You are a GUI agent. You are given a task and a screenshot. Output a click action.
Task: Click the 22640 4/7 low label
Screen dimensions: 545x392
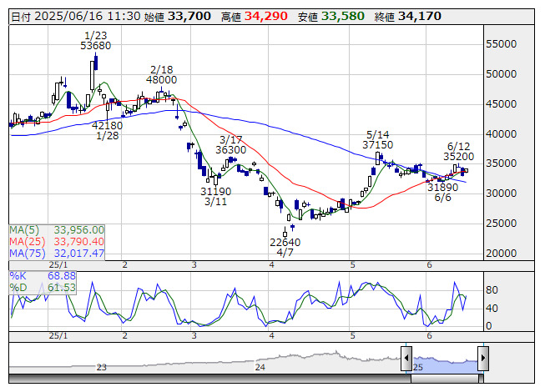285,247
